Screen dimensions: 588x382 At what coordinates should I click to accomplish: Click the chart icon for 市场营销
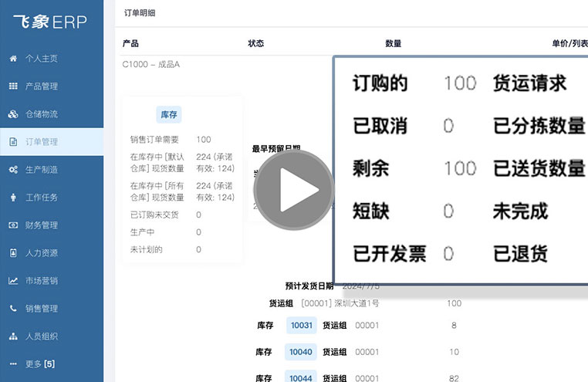click(13, 281)
